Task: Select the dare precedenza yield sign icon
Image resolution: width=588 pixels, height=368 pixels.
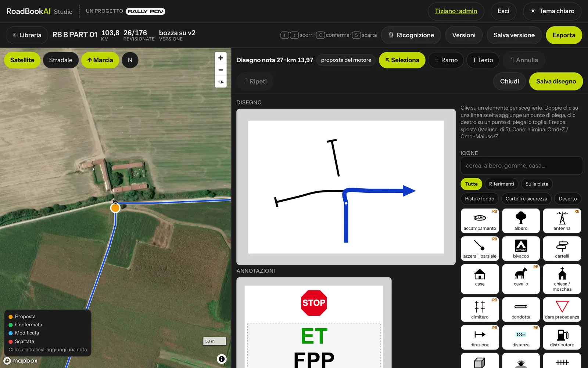Action: [562, 309]
